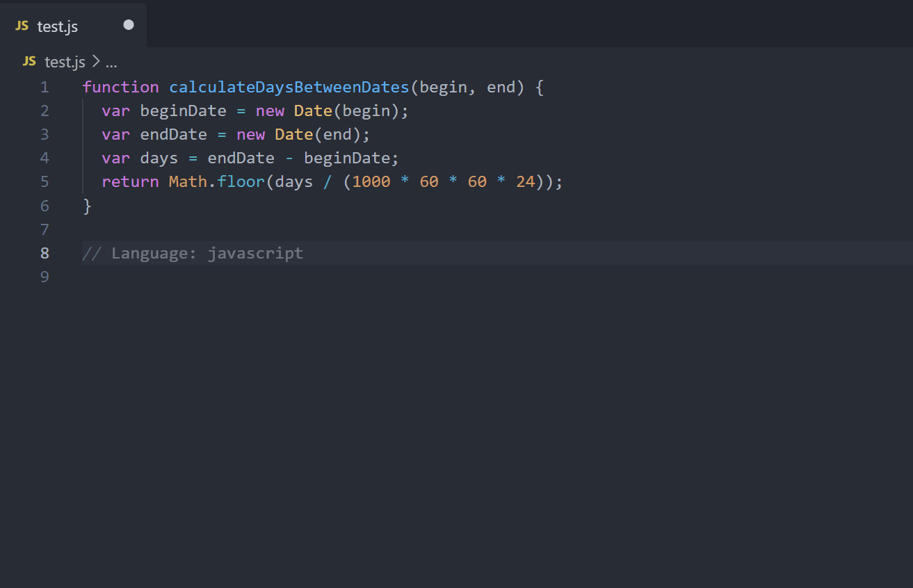Switch to the test.js editor tab

point(58,26)
